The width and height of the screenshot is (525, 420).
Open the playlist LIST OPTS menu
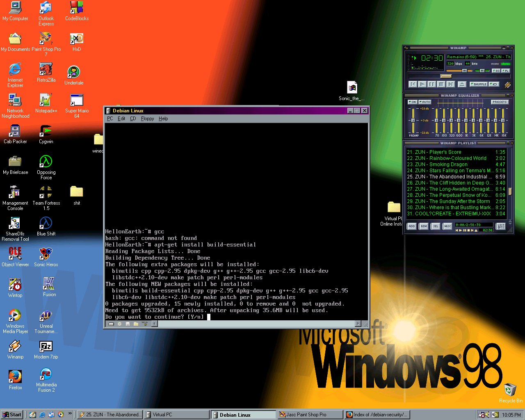pos(501,226)
